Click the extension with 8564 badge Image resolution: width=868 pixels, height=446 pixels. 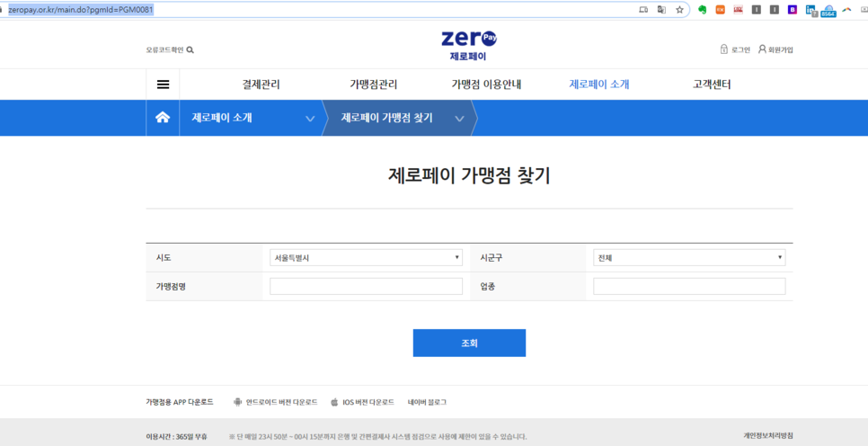[x=828, y=11]
